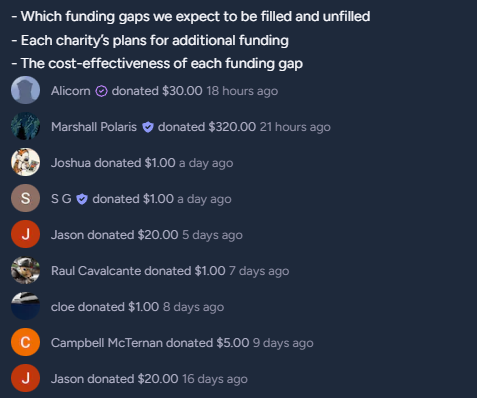Click Campbell McTernan's orange C avatar

pos(25,342)
